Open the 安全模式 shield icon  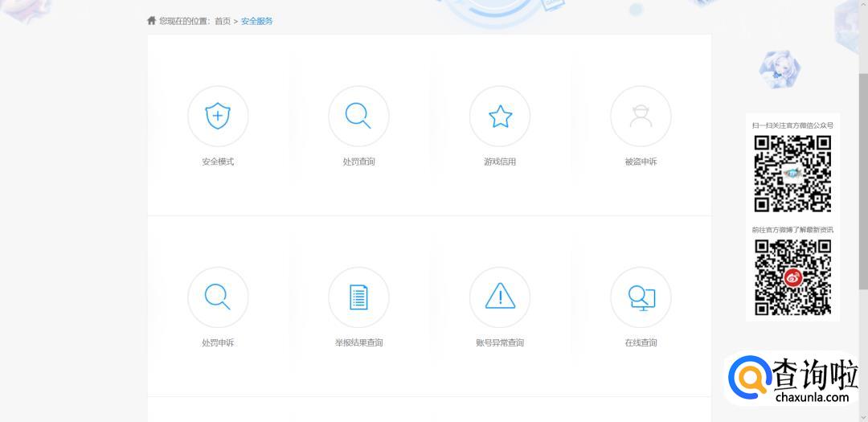(x=218, y=117)
